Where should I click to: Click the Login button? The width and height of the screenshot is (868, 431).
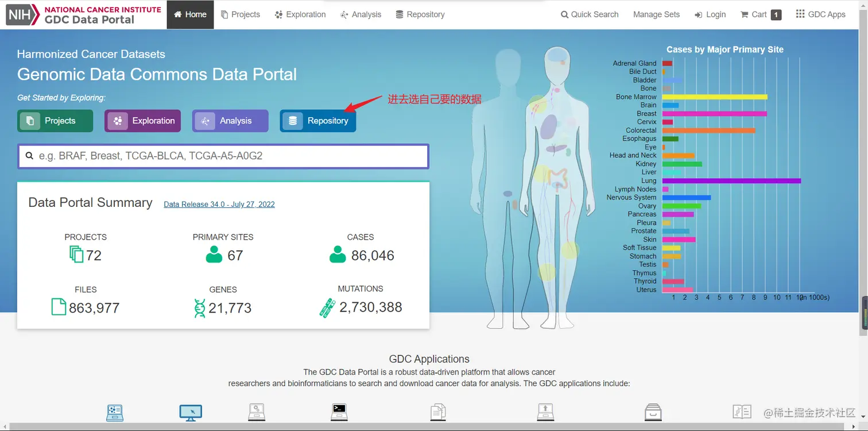(710, 14)
